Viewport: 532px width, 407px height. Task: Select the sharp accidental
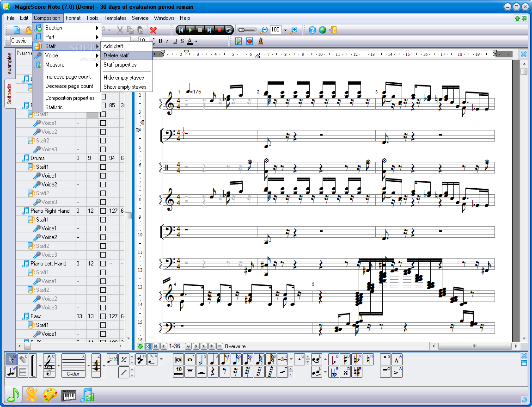[345, 359]
